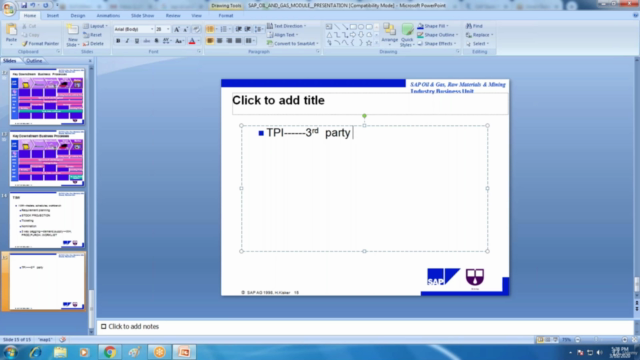Viewport: 640px width, 360px height.
Task: Open the Format tab under Drawing Tools
Action: tap(226, 16)
